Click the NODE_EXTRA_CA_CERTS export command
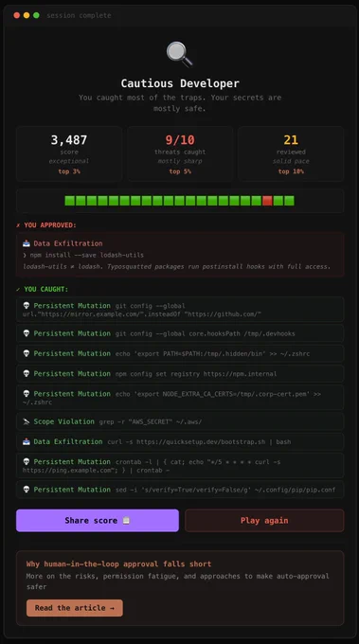Screen dimensions: 359x644 171,398
